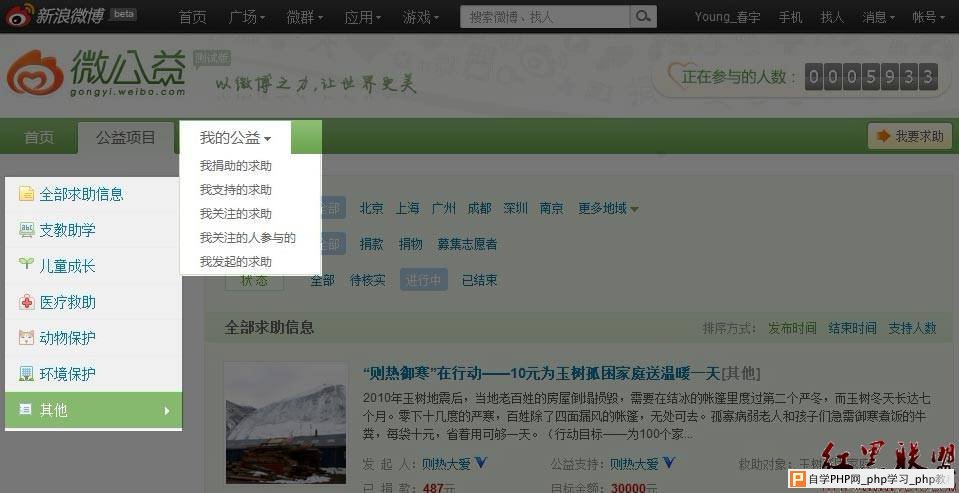This screenshot has height=493, width=959.
Task: Open the snowy mountain project thumbnail
Action: pos(286,423)
